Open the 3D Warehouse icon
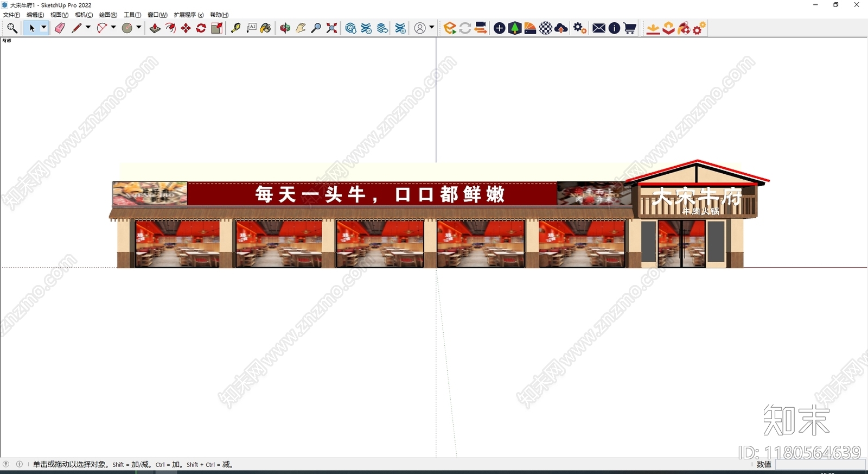Image resolution: width=868 pixels, height=474 pixels. point(350,28)
